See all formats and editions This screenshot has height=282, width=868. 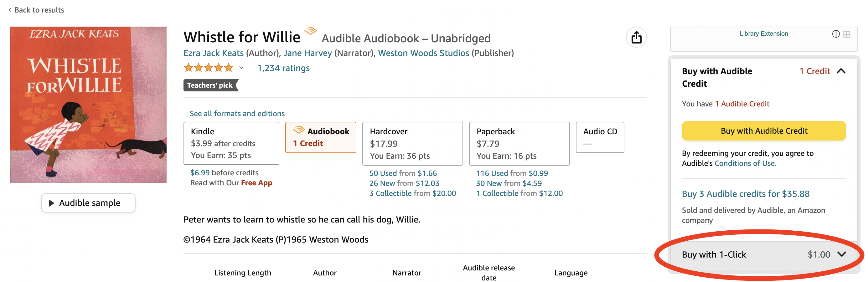pos(237,114)
